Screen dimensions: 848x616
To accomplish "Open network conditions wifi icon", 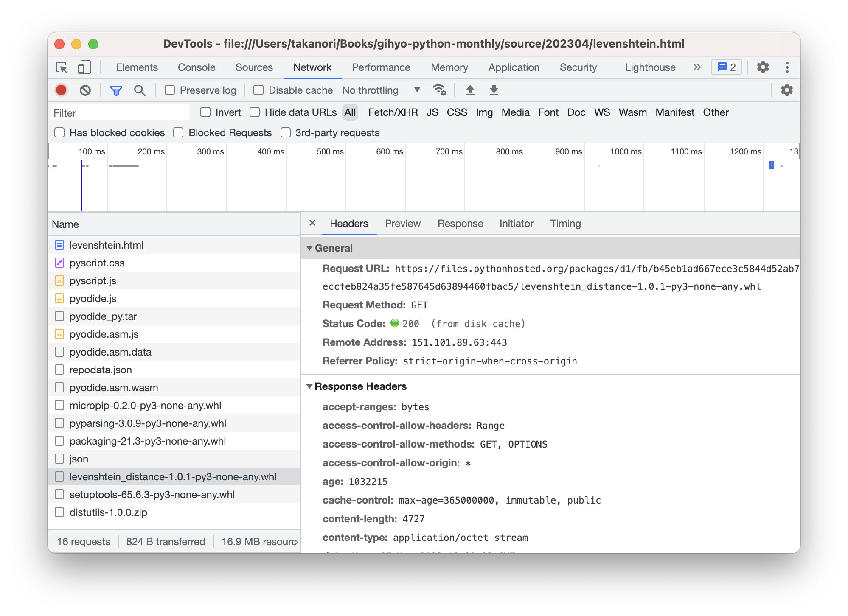I will coord(439,90).
